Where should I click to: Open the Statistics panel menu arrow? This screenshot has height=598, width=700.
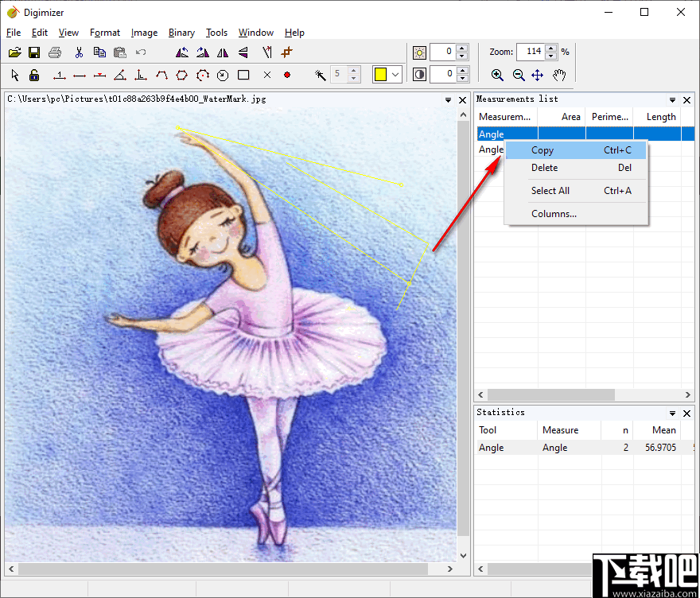coord(672,414)
